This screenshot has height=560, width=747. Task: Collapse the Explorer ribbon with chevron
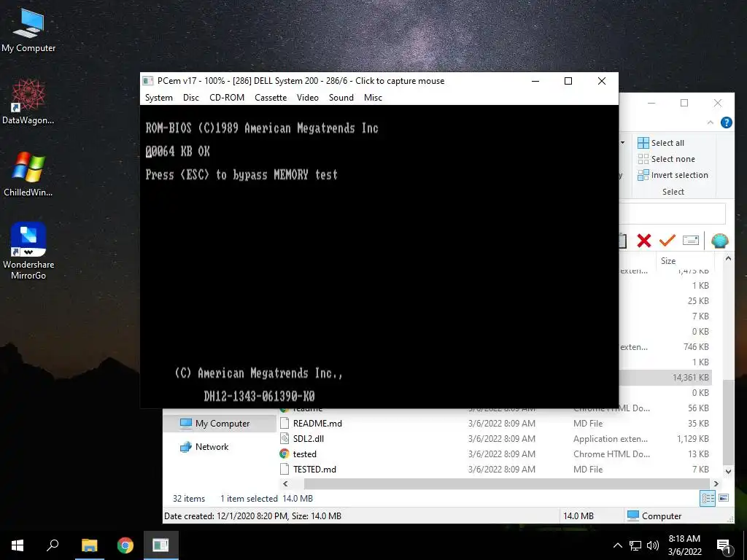click(711, 122)
